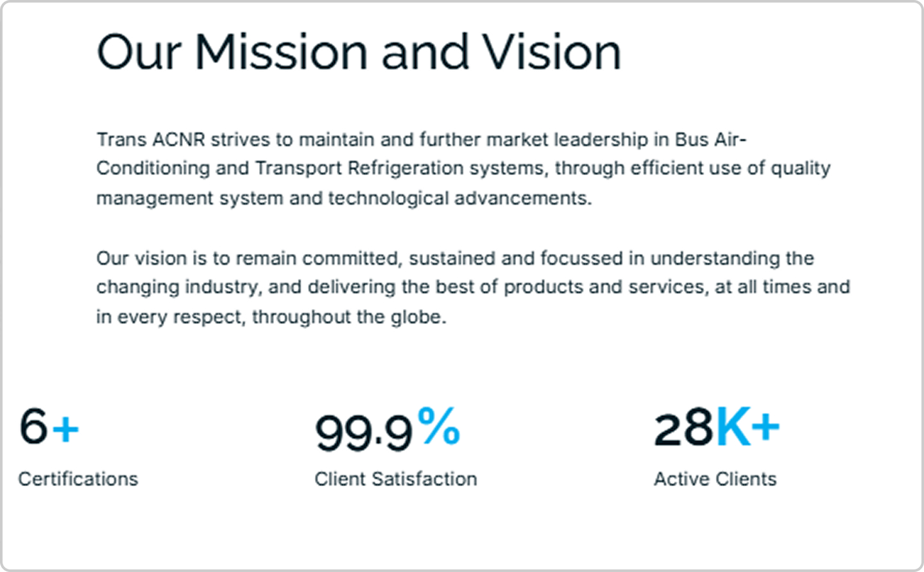Click 'changing industry, and delivering' line

[246, 287]
